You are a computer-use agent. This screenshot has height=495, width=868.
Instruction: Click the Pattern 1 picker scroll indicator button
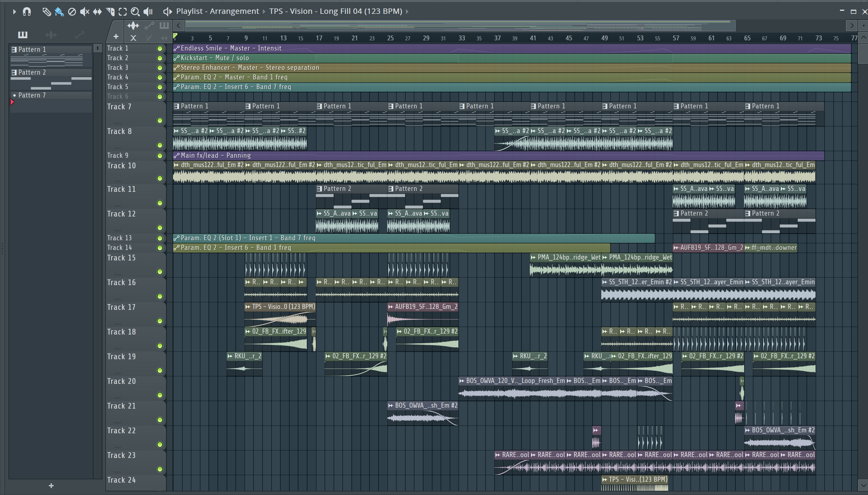97,48
